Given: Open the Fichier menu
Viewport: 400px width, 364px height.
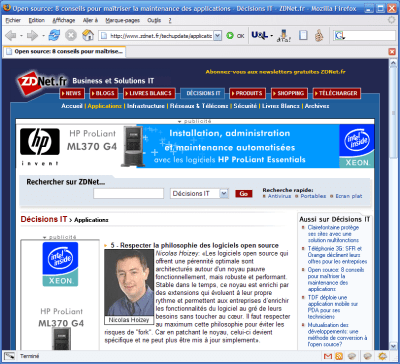Looking at the screenshot, I should (x=13, y=20).
